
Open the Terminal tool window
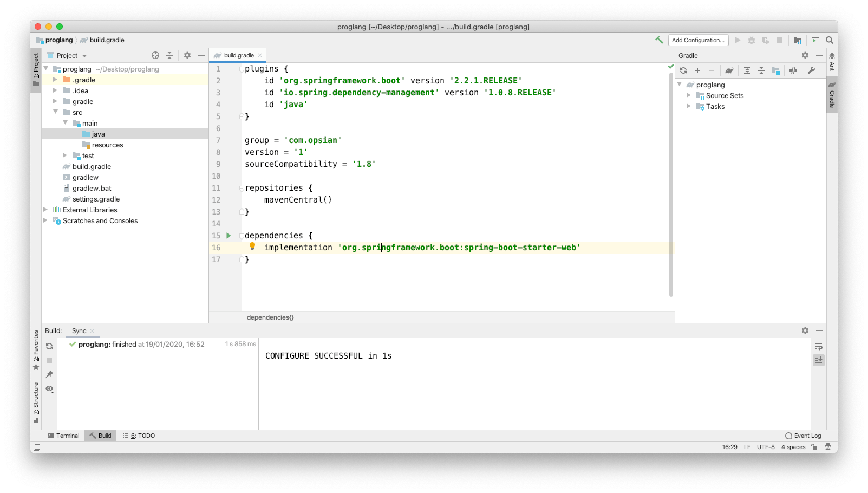(x=63, y=435)
